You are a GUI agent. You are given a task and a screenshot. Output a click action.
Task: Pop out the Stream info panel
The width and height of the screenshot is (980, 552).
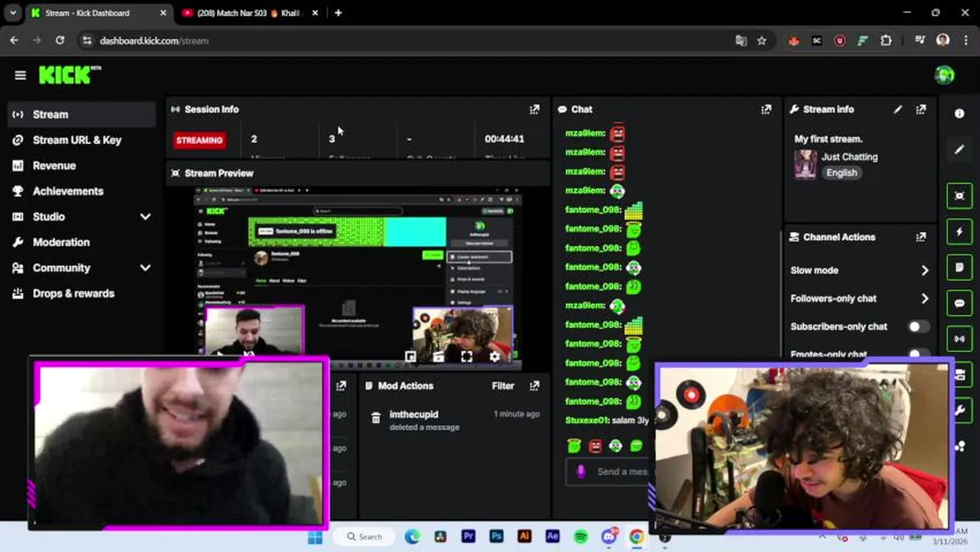921,110
